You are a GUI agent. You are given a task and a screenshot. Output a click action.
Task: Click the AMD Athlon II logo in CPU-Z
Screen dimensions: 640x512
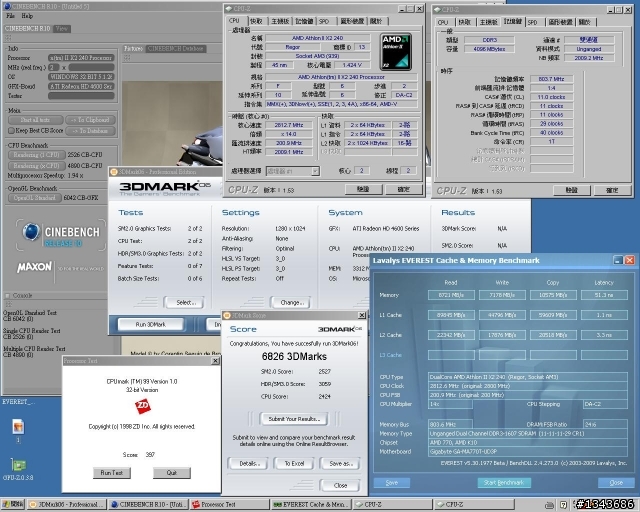tap(396, 52)
